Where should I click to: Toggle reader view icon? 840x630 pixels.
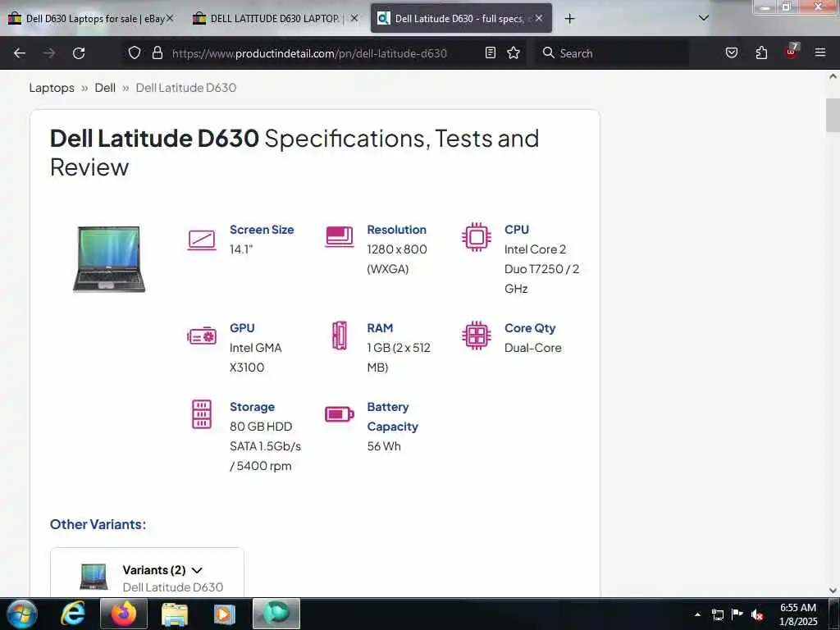click(x=491, y=52)
